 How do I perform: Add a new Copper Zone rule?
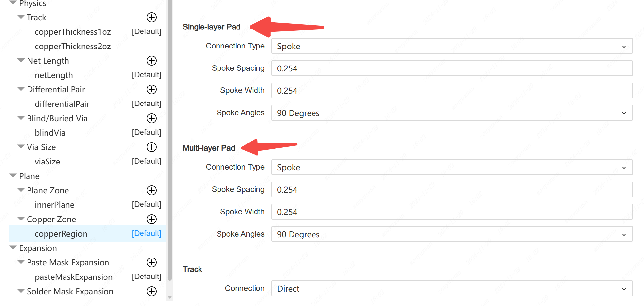tap(151, 219)
